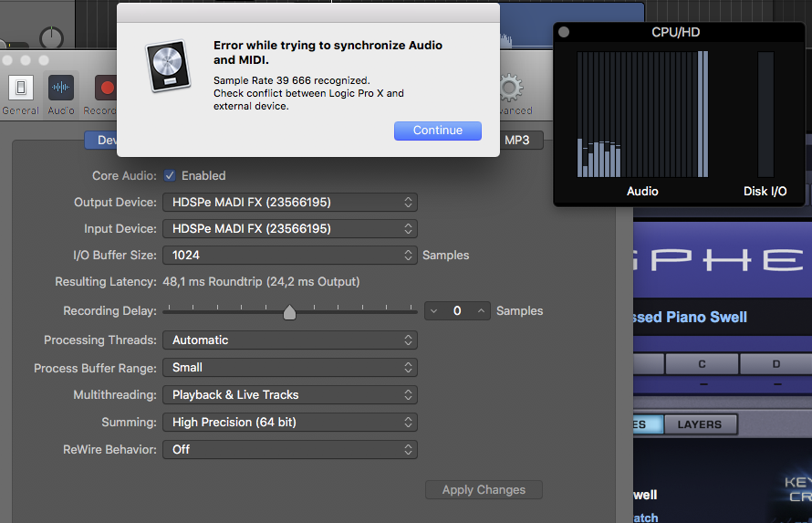Dismiss the sync error with Continue

point(438,131)
